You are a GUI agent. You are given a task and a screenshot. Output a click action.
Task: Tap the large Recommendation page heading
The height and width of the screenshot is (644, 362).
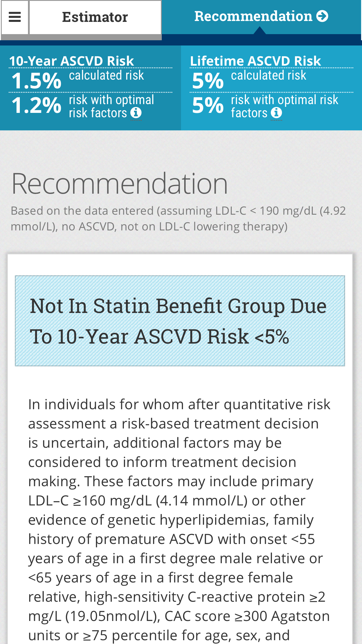(120, 183)
